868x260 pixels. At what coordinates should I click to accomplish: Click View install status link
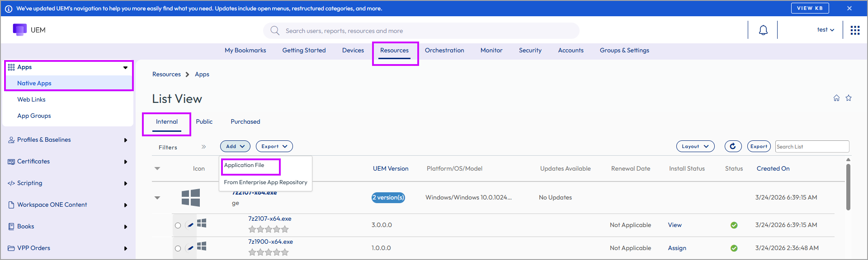tap(675, 225)
